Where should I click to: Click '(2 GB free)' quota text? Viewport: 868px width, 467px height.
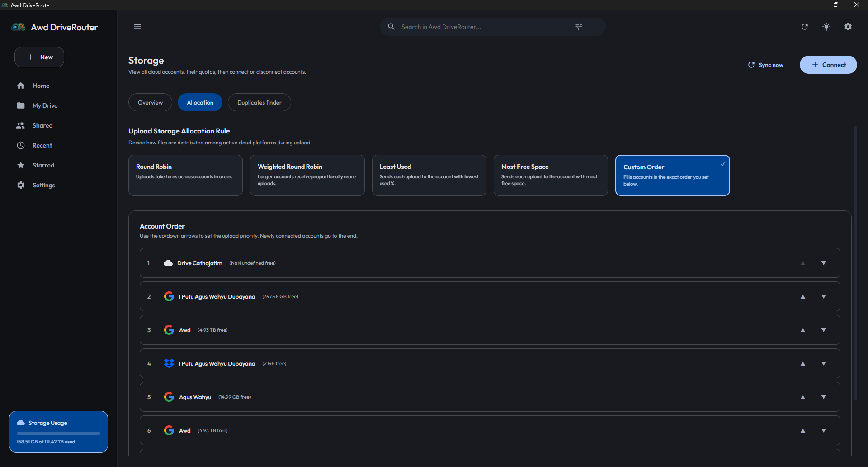pyautogui.click(x=274, y=363)
